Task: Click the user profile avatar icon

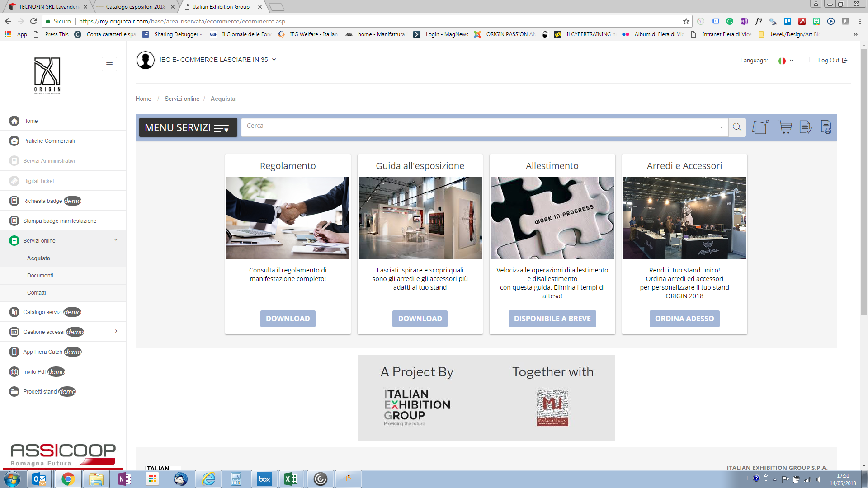Action: point(146,60)
